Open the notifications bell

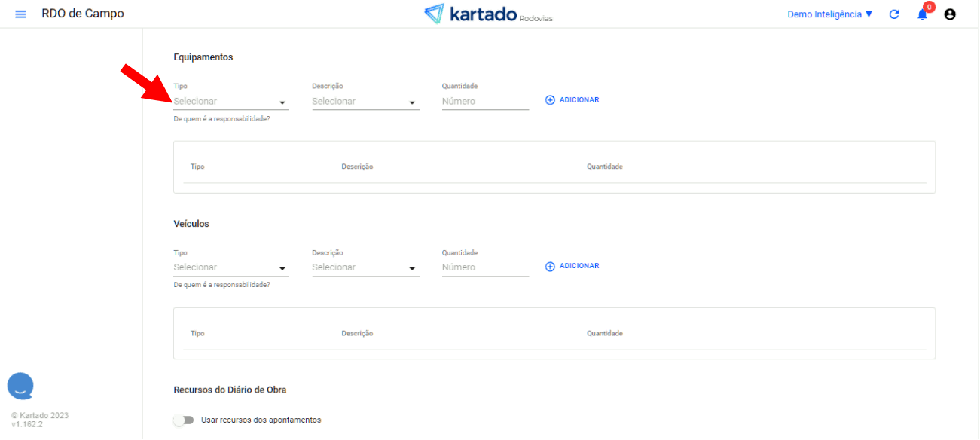coord(922,14)
